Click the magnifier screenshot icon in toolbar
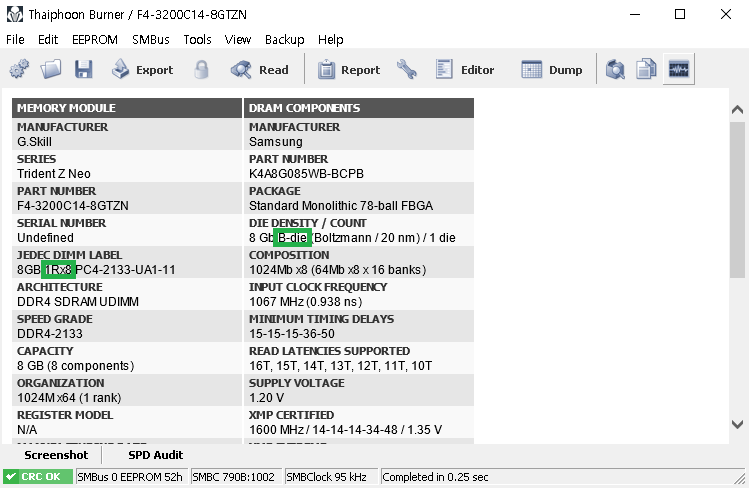Viewport: 749px width, 488px height. (x=615, y=70)
